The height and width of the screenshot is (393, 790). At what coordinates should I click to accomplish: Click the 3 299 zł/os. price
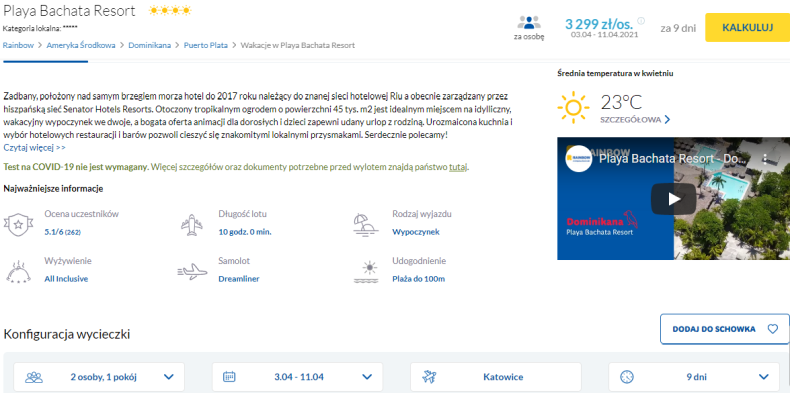pyautogui.click(x=599, y=23)
